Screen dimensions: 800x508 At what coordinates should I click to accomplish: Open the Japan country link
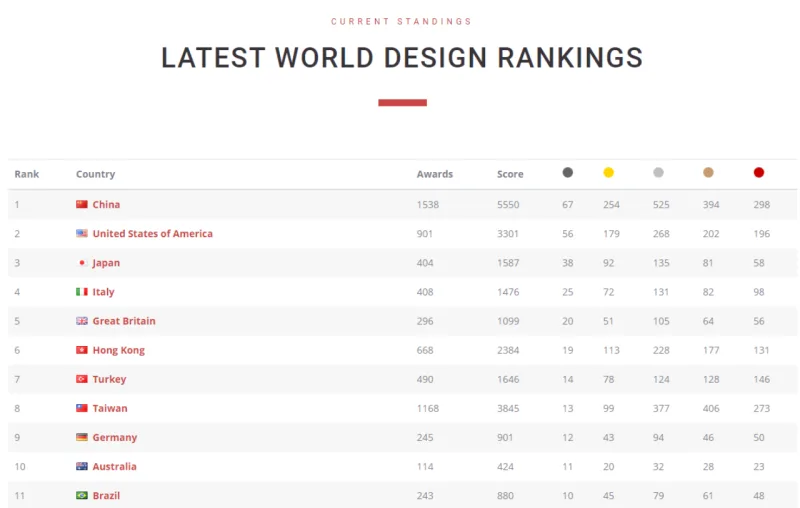coord(106,263)
